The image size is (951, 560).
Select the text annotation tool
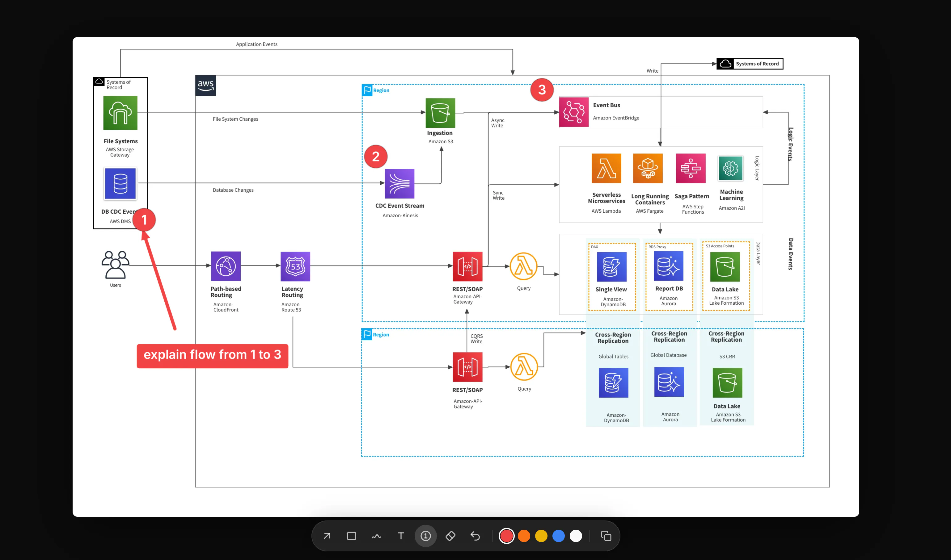(401, 536)
